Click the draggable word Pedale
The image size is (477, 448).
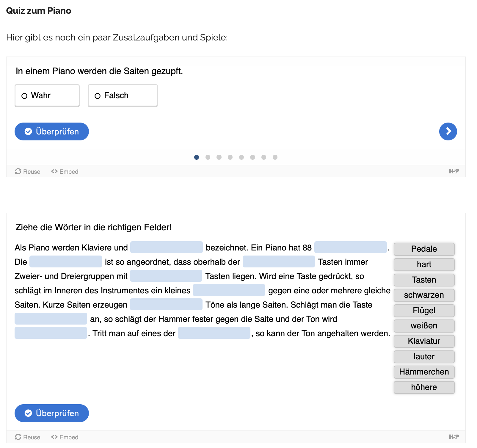tap(424, 249)
